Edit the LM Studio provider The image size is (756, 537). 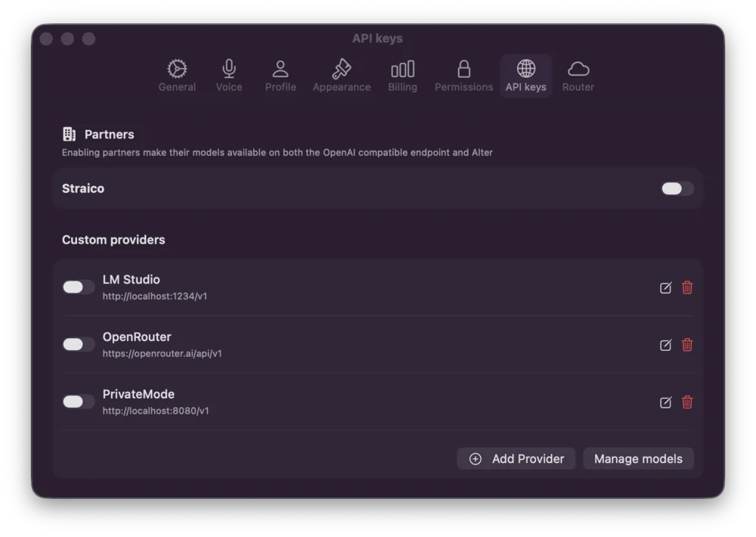coord(665,287)
